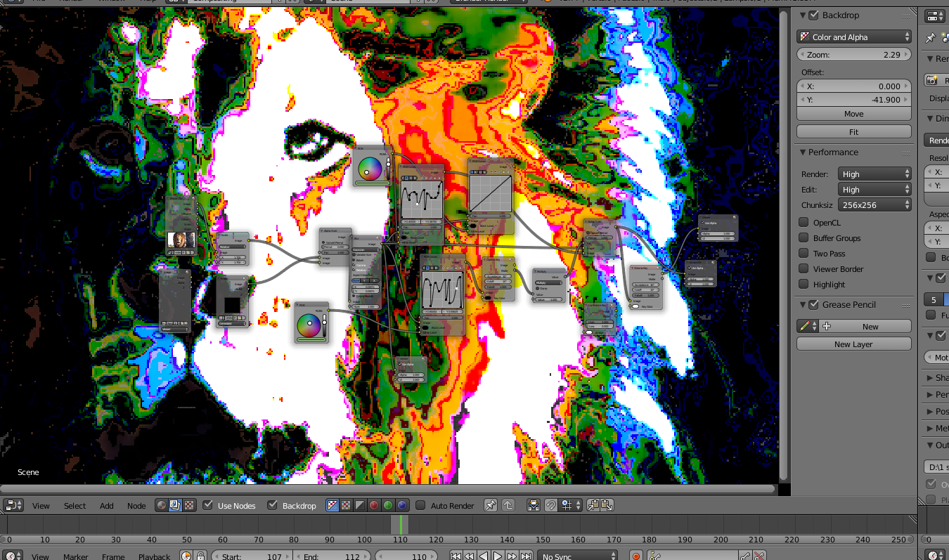
Task: Enable Auto Render in the node header
Action: (420, 505)
